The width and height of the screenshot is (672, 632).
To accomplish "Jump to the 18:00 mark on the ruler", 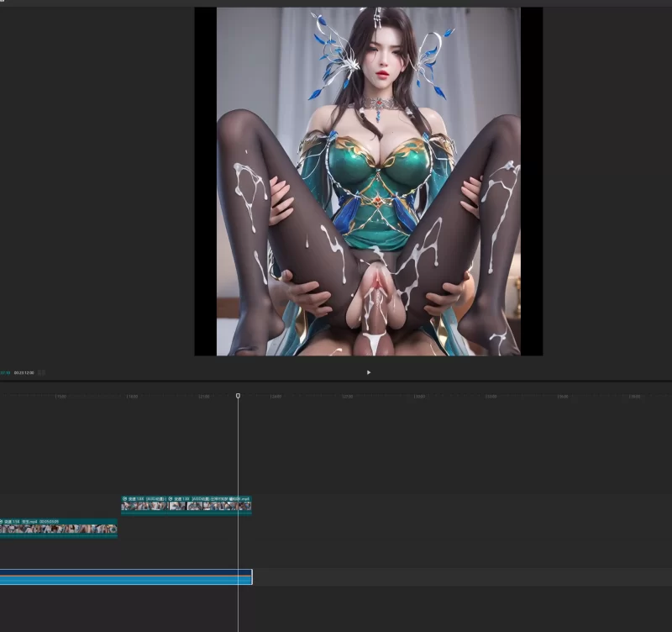I will tap(132, 396).
